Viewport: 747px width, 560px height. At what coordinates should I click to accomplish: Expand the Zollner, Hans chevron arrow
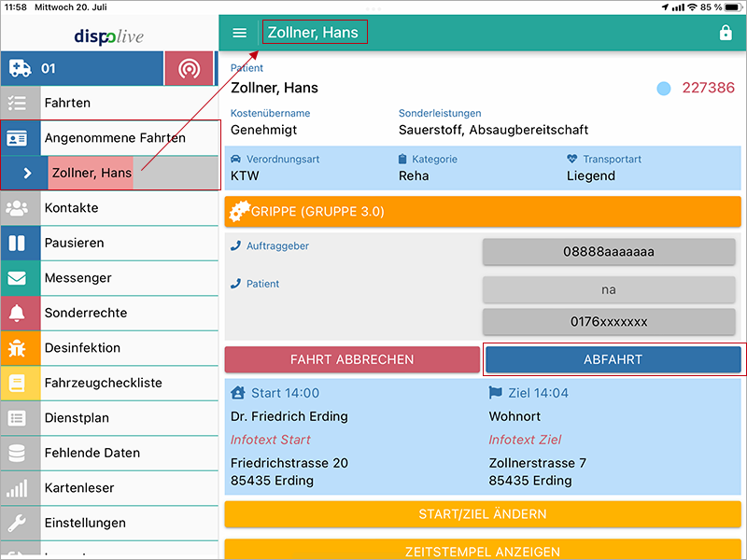pos(28,173)
